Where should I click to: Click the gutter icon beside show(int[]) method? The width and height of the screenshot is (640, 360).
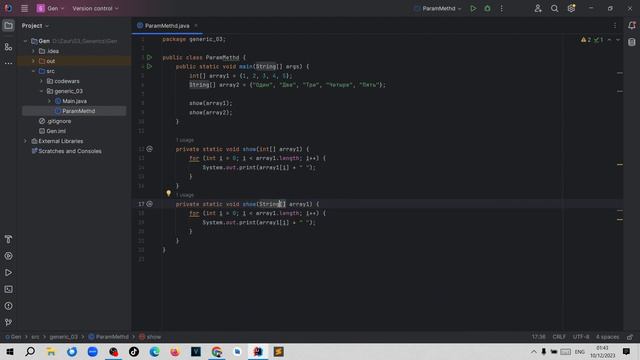point(150,149)
